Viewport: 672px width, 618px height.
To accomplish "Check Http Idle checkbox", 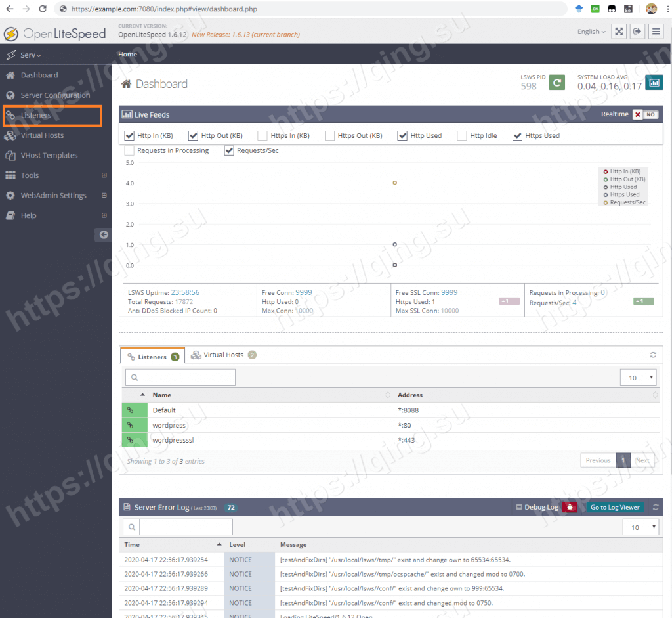I will 461,135.
